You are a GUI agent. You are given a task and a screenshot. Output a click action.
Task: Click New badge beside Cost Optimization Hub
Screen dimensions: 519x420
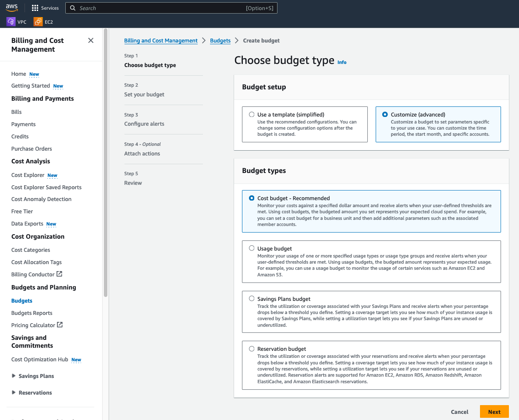point(76,360)
